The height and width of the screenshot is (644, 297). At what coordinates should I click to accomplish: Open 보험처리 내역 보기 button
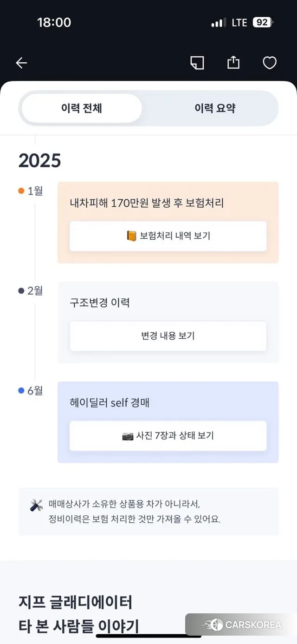click(168, 236)
